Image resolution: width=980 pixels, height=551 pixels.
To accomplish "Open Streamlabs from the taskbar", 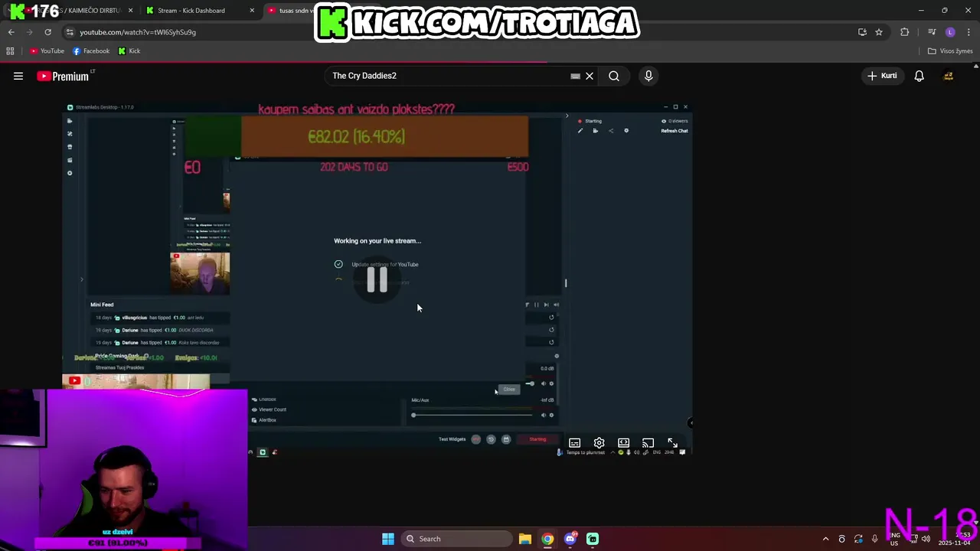I will click(x=593, y=539).
